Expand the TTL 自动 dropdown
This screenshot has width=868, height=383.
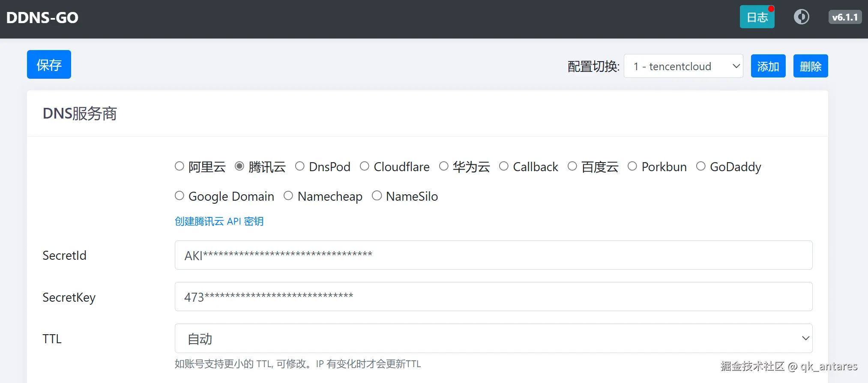coord(494,338)
